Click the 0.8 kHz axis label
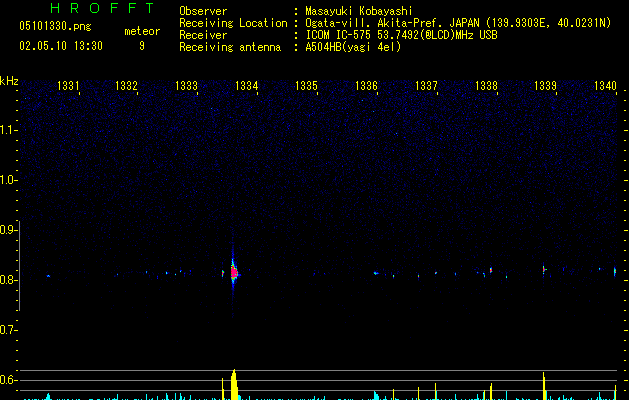 [x=8, y=280]
